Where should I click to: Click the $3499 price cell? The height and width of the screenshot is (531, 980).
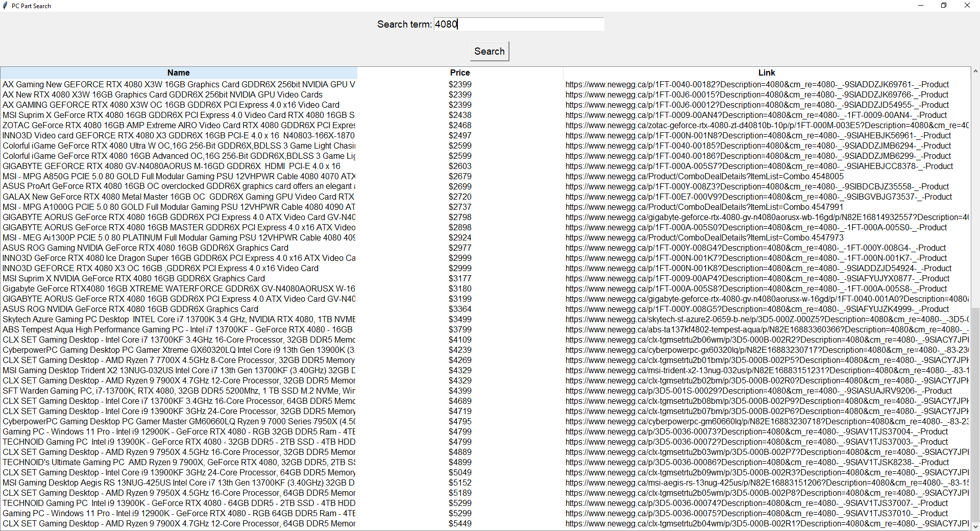click(x=460, y=319)
